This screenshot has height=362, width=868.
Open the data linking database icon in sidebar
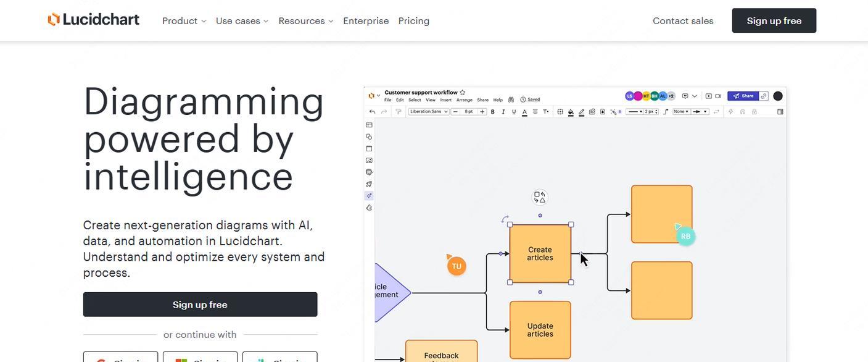[369, 172]
